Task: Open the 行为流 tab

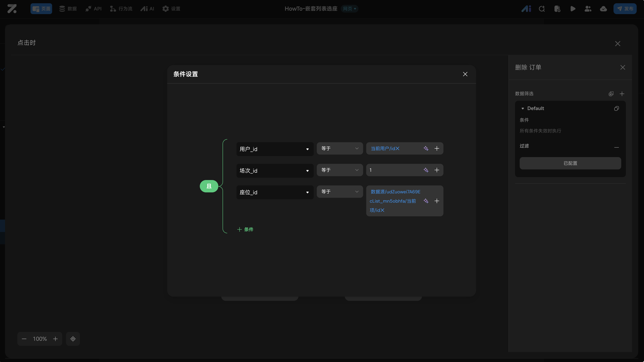Action: coord(121,9)
